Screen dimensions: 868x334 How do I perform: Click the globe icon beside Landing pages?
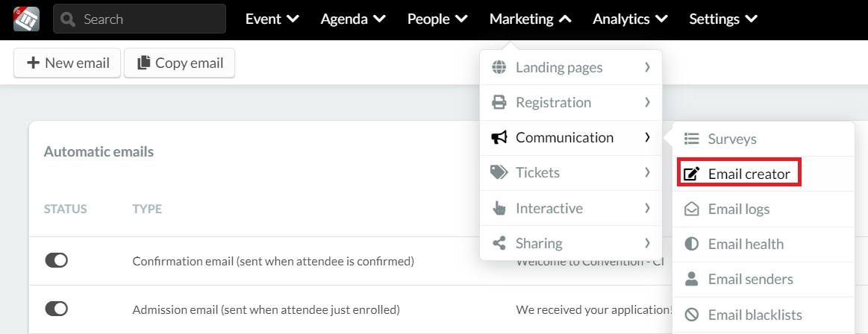pyautogui.click(x=499, y=67)
